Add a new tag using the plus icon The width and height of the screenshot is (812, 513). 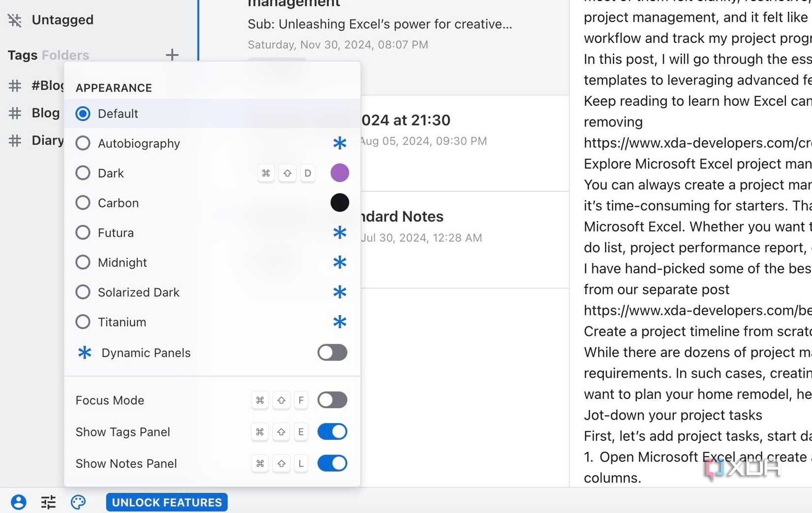pyautogui.click(x=172, y=55)
